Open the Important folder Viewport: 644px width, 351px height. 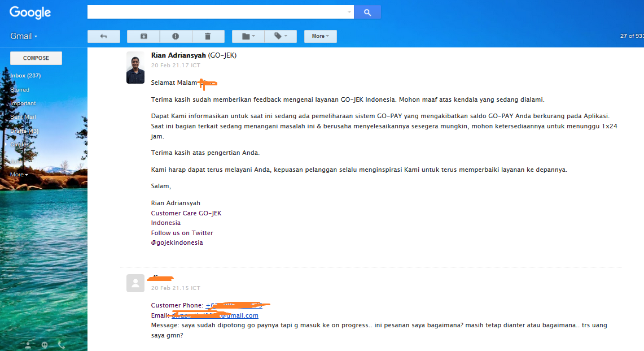(23, 103)
